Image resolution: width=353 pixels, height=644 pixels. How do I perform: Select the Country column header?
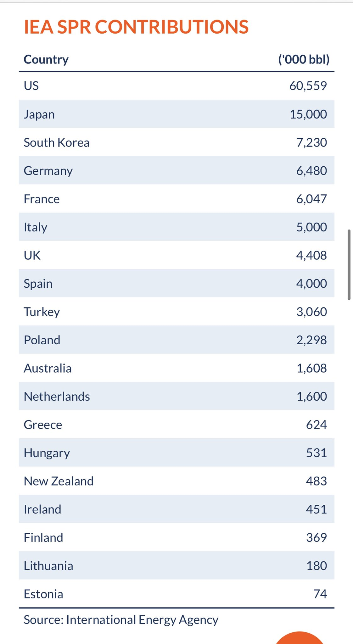(46, 59)
